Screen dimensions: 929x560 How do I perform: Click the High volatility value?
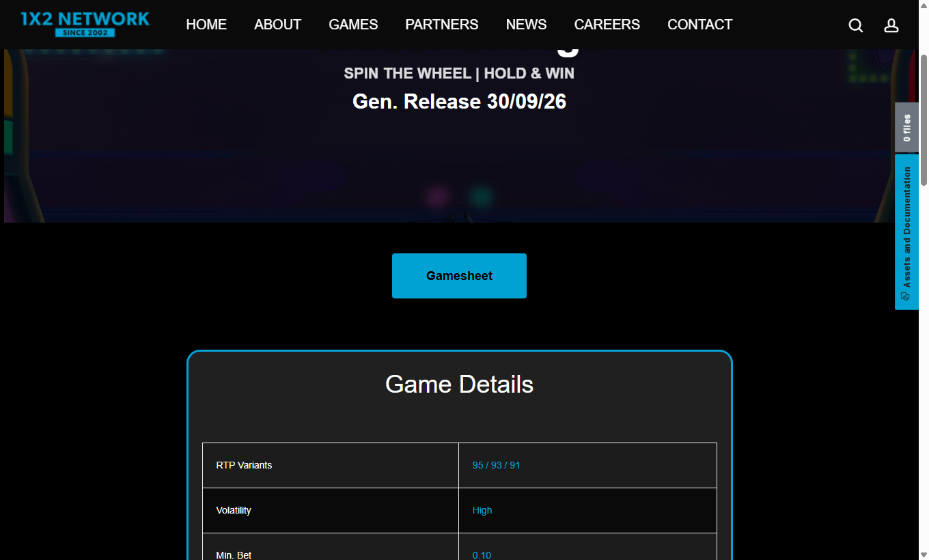pos(482,510)
